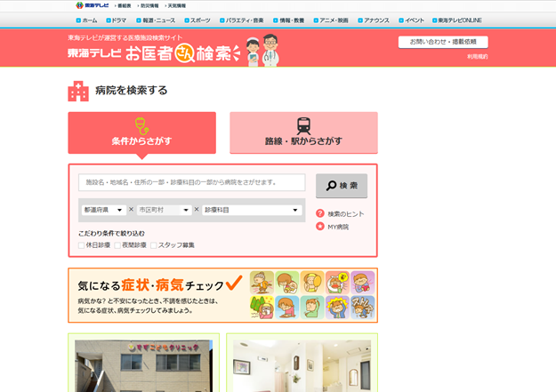556x392 pixels.
Task: Open the ホーム menu item
Action: pyautogui.click(x=86, y=20)
